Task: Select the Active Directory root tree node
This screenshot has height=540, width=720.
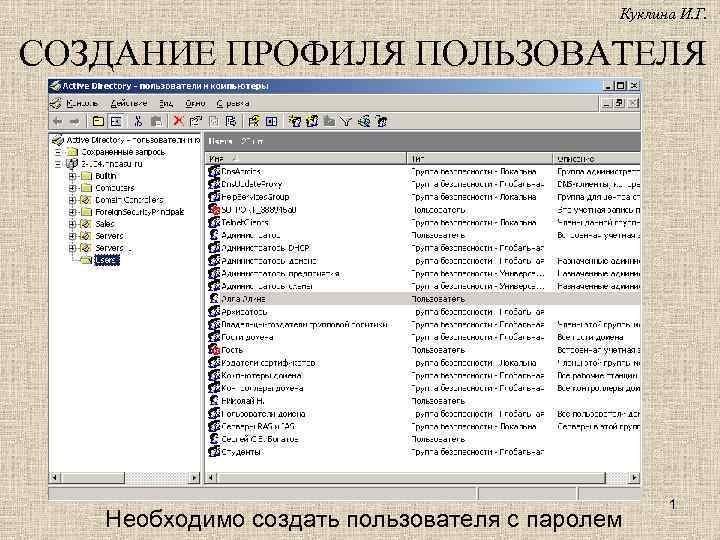Action: pyautogui.click(x=133, y=140)
